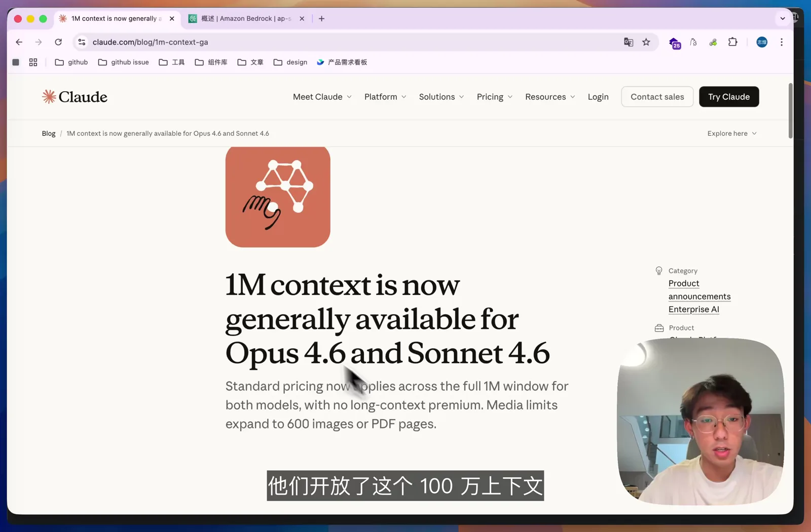Screen dimensions: 811x532
Task: Open the 组件库 bookmark folder
Action: tap(211, 62)
